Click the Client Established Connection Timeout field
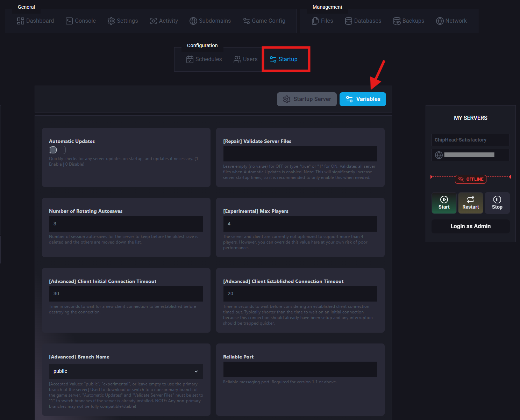The height and width of the screenshot is (420, 520). click(300, 294)
